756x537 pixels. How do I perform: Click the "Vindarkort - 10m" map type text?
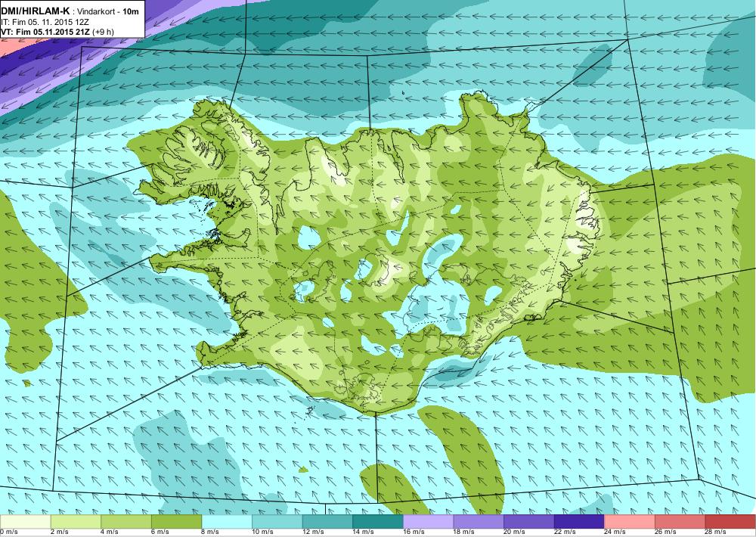click(107, 11)
